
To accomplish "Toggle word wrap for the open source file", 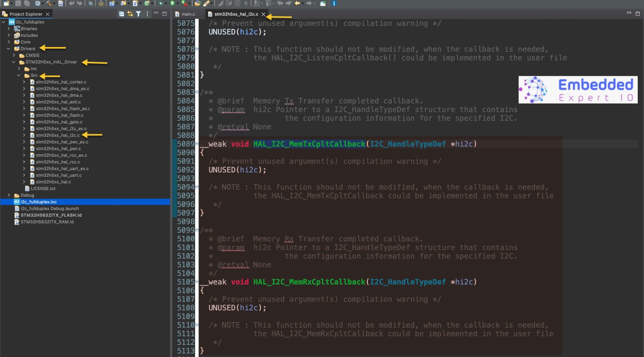I will (x=229, y=4).
